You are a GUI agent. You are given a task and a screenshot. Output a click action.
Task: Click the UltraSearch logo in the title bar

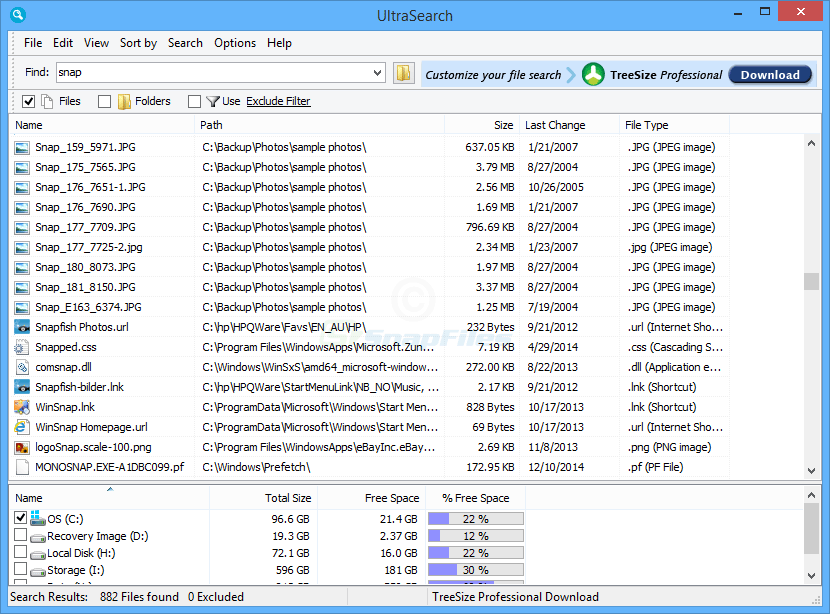pos(18,15)
